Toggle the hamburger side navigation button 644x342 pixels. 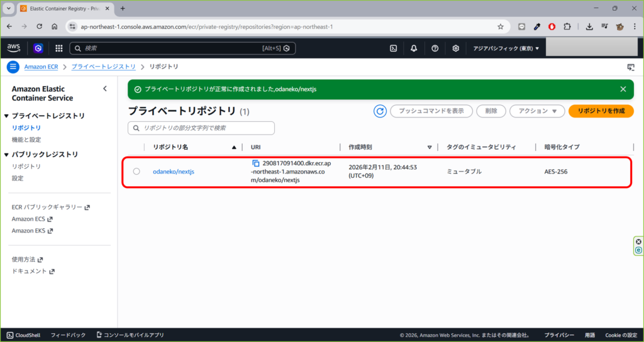[13, 67]
